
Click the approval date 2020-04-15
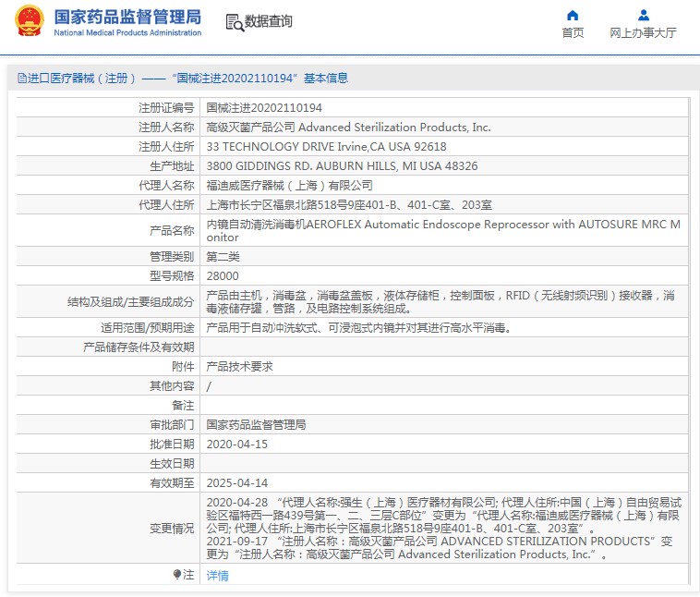click(x=236, y=444)
